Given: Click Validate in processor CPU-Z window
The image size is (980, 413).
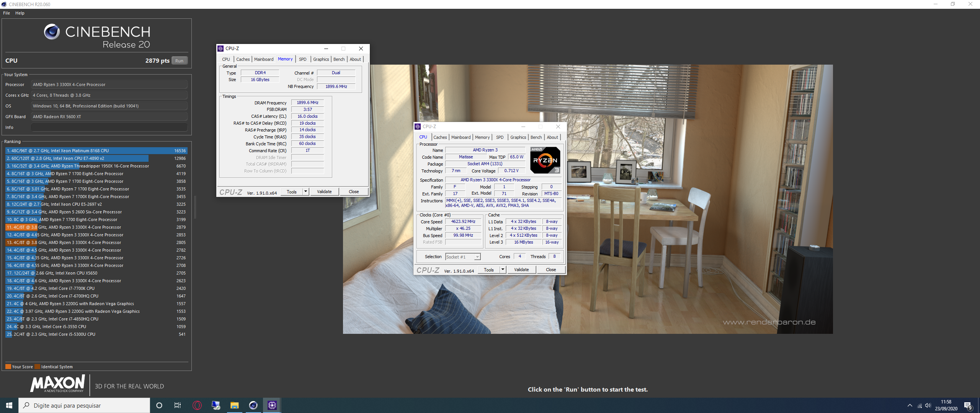Looking at the screenshot, I should (521, 270).
